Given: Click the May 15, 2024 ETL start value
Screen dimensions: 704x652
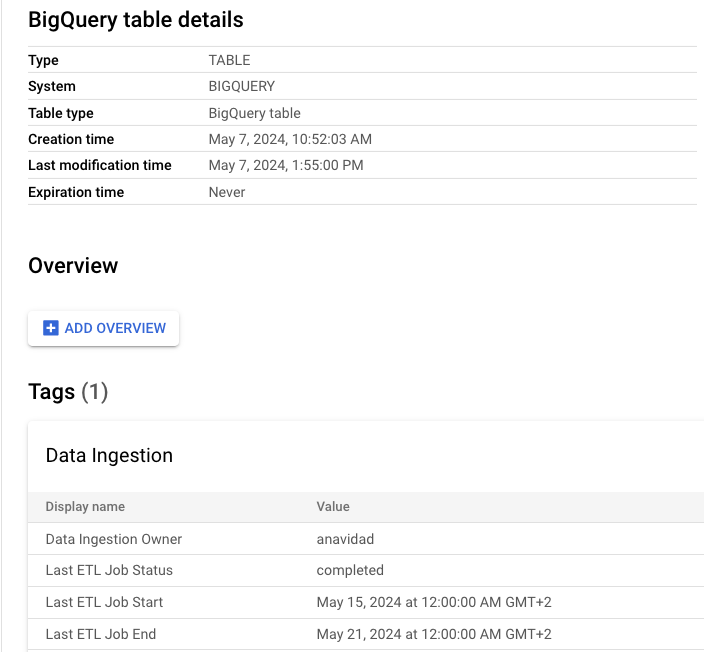Looking at the screenshot, I should pos(434,602).
